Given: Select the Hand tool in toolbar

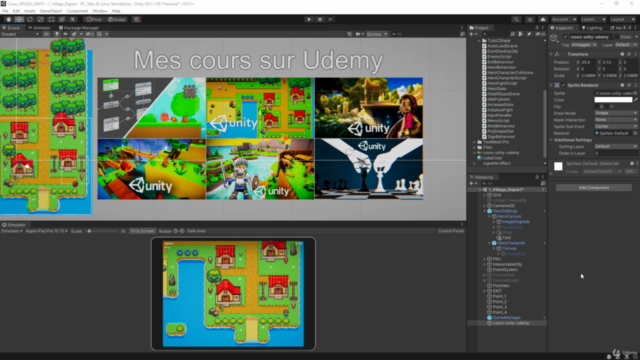Looking at the screenshot, I should tap(8, 19).
